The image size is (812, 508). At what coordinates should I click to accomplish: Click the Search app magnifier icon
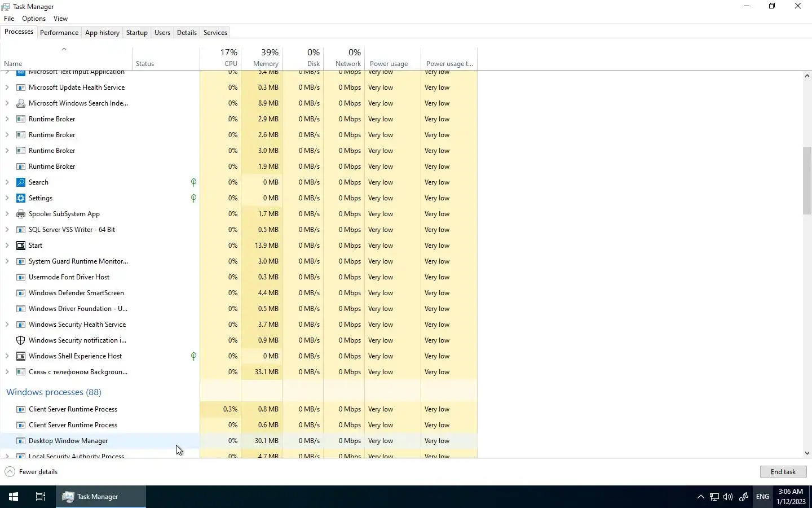[21, 182]
